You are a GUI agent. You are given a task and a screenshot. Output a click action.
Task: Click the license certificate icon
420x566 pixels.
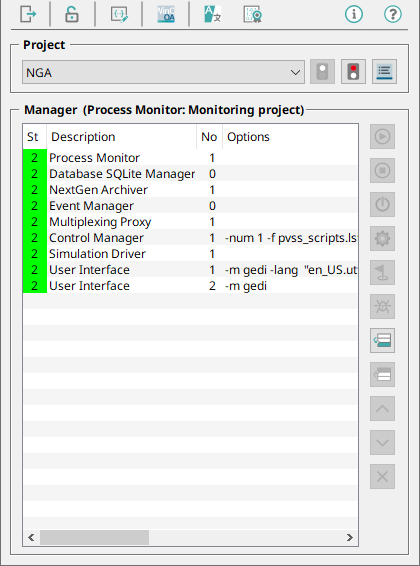click(252, 14)
